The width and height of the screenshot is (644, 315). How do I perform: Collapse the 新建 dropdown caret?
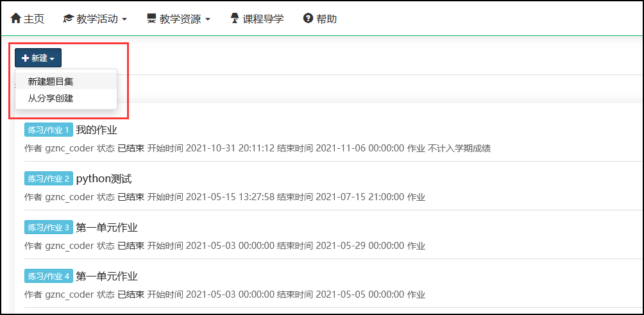[52, 59]
